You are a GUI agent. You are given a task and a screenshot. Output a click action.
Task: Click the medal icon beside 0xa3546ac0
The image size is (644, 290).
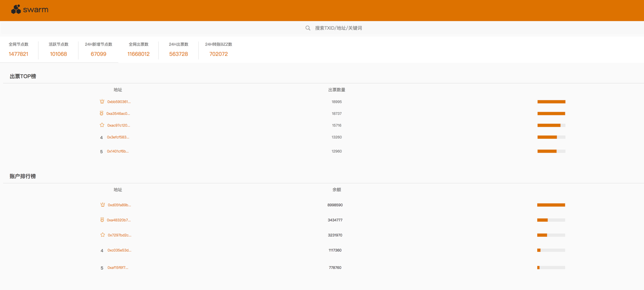coord(101,113)
